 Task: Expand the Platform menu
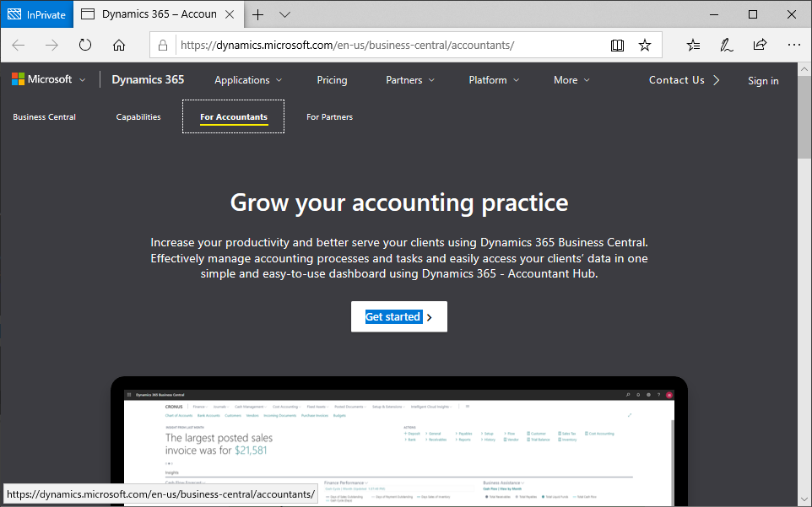tap(494, 80)
